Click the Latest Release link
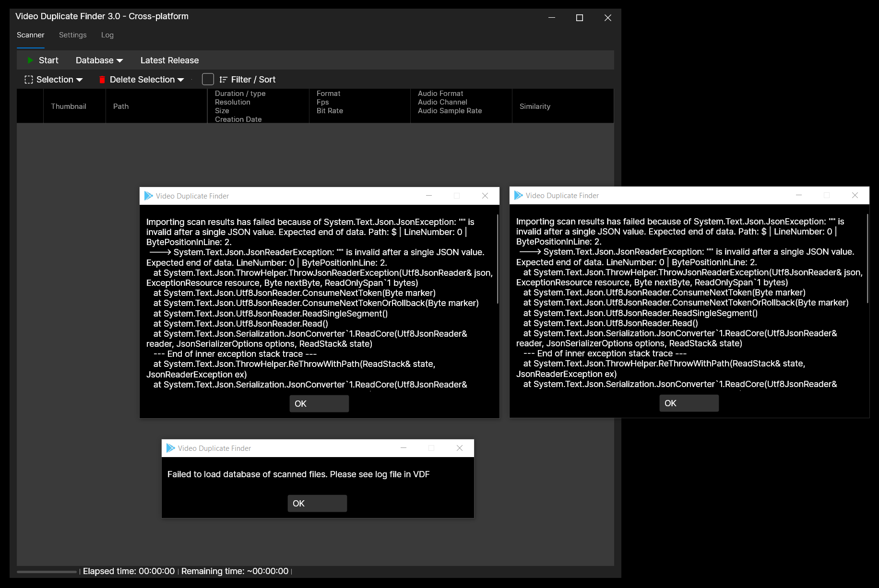879x588 pixels. click(169, 60)
